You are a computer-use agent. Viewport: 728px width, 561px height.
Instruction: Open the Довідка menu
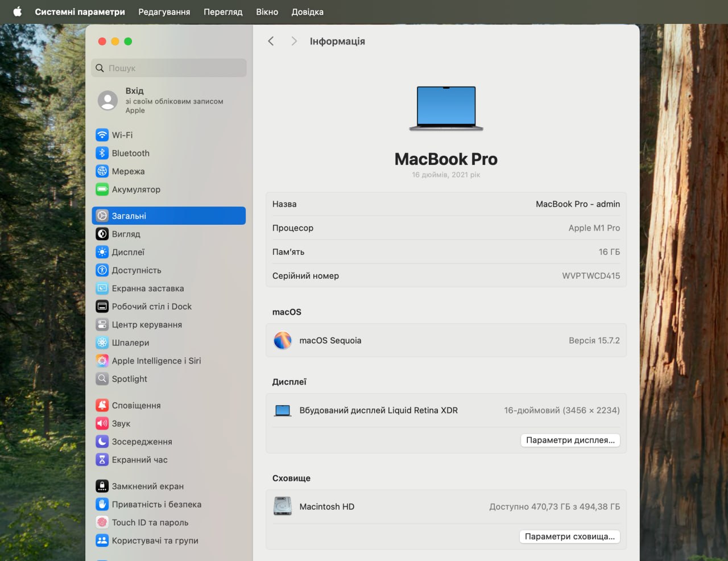(x=308, y=11)
